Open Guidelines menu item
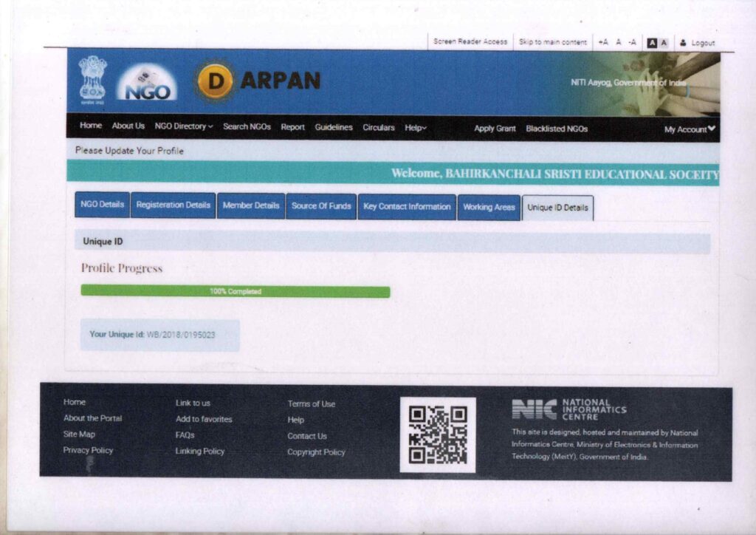Image resolution: width=756 pixels, height=535 pixels. (x=334, y=127)
